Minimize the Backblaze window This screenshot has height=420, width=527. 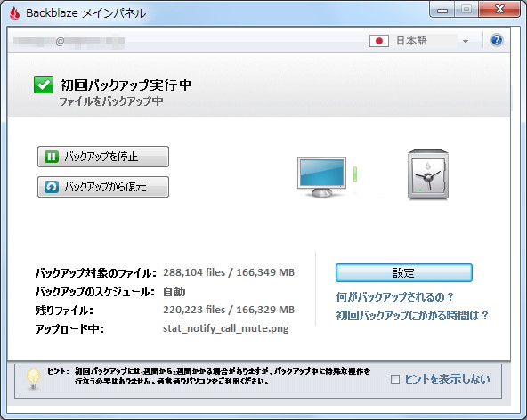click(x=442, y=10)
